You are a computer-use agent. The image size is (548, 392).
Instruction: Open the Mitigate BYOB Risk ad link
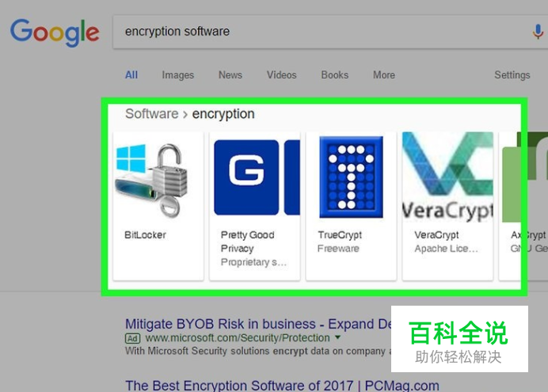[x=259, y=324]
